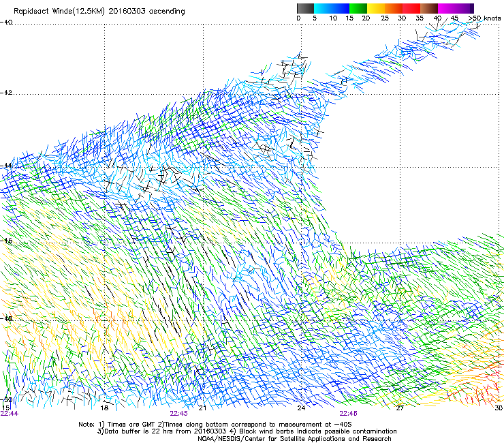This screenshot has height=443, width=504.
Task: Click the latitude label -42
Action: pyautogui.click(x=6, y=93)
